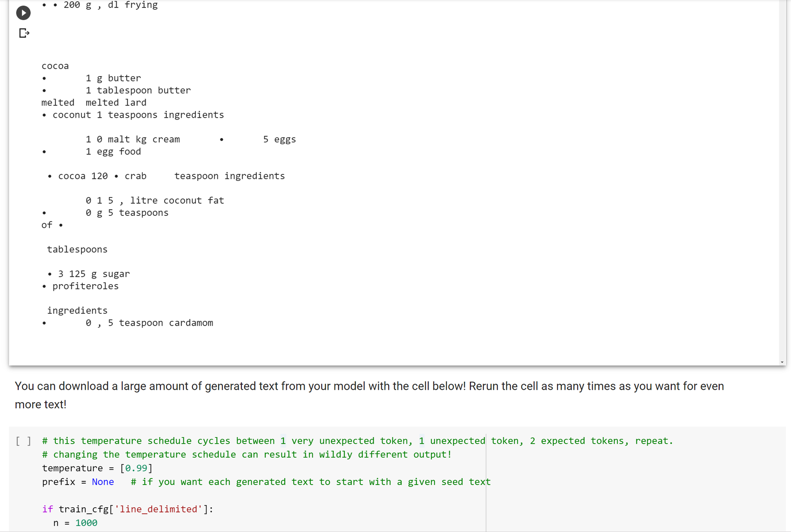This screenshot has height=532, width=791.
Task: Click the output line '1 egg food'
Action: 113,152
